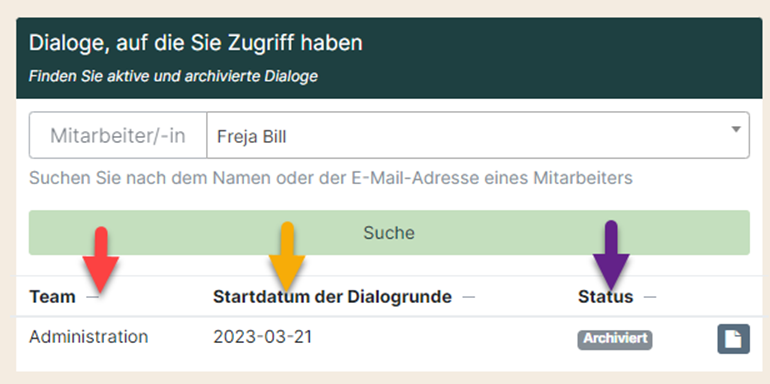
Task: Expand the employee dropdown arrow
Action: [x=736, y=130]
